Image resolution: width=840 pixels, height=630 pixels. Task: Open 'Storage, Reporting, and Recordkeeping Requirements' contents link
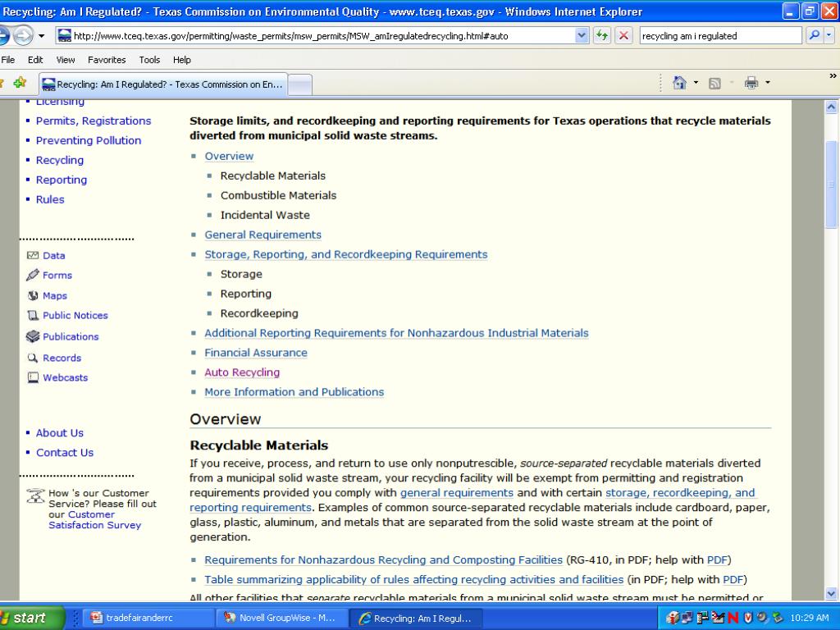pos(346,254)
